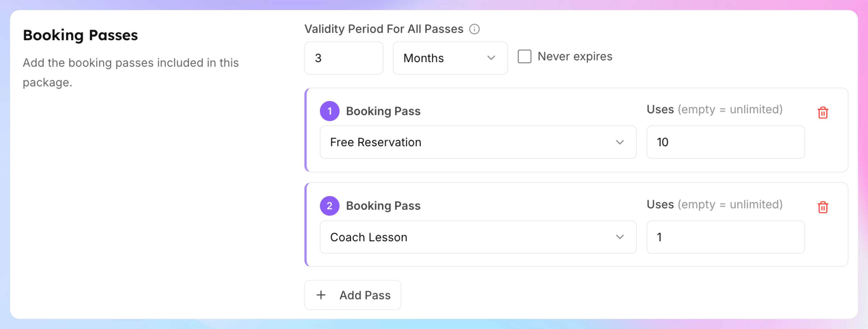Click the Validity Period For All Passes label
This screenshot has width=868, height=329.
click(x=384, y=29)
